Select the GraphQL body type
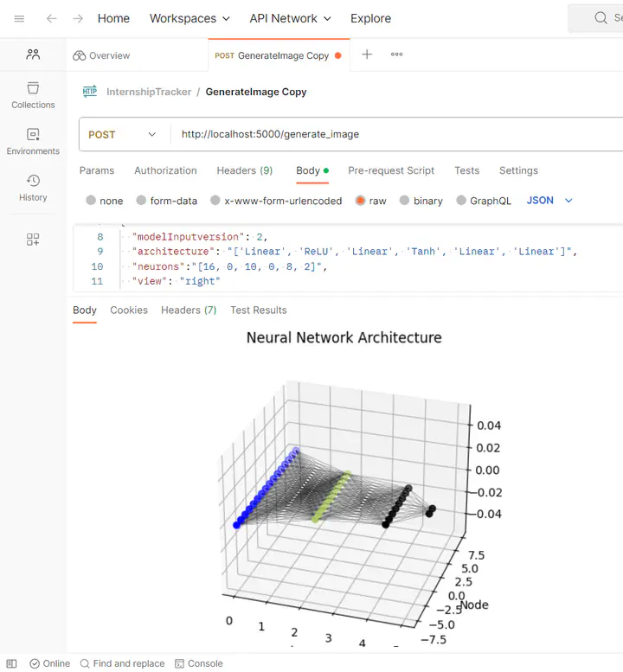 point(461,201)
